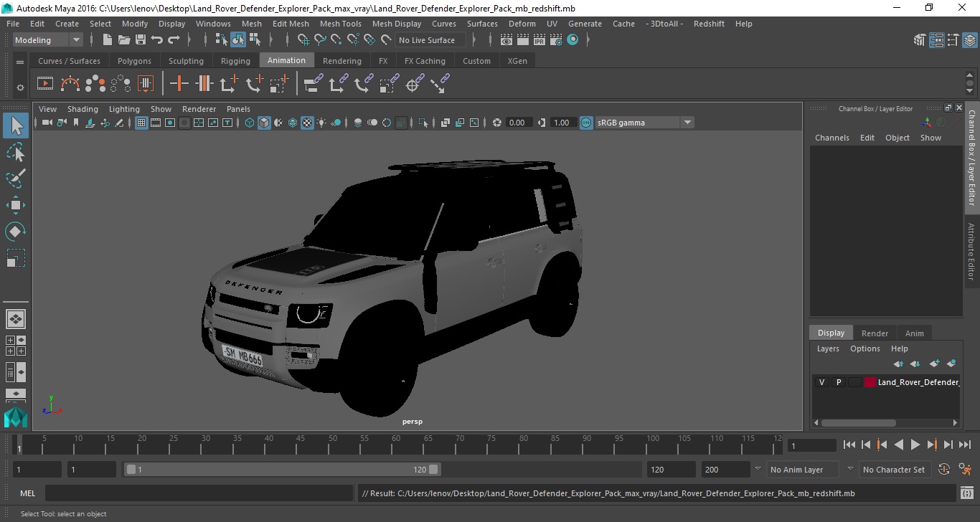Click the Playblast icon on the Animation shelf
The width and height of the screenshot is (980, 522).
tap(45, 84)
